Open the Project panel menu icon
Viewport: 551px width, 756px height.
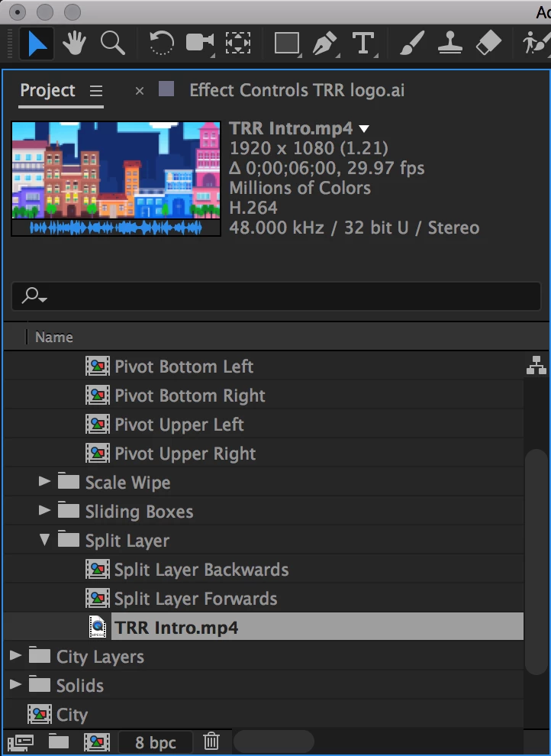click(x=96, y=91)
